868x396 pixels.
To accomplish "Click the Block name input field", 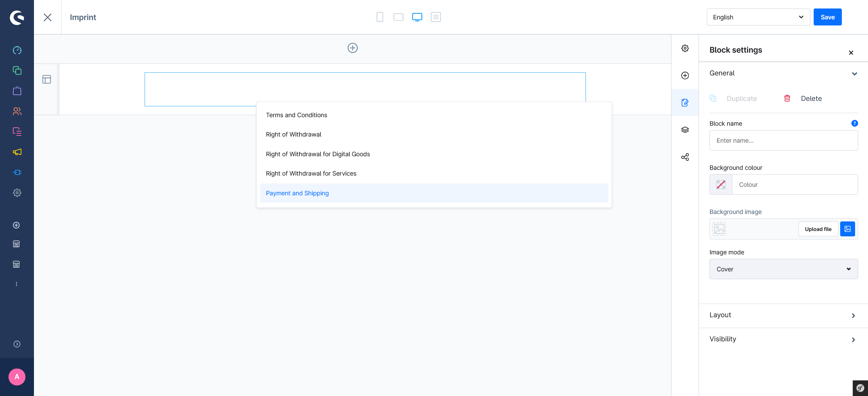I will [x=783, y=140].
